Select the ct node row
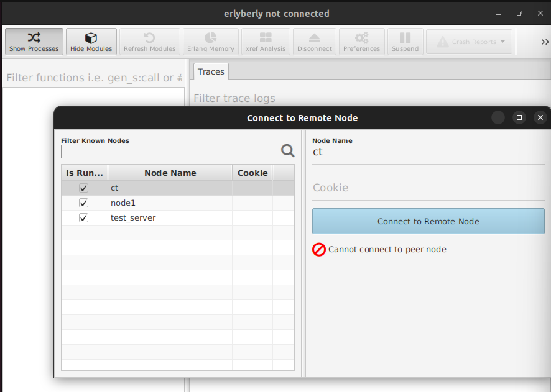Screen dimensions: 551x392 178,188
